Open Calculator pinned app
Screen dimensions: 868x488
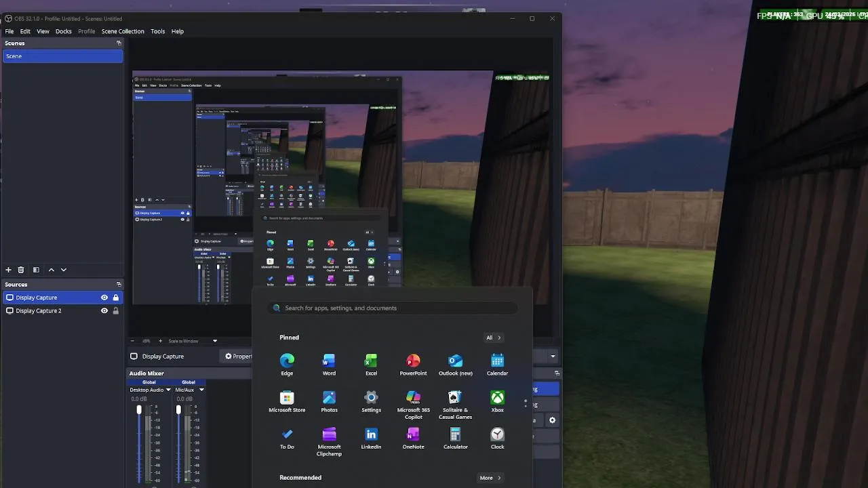click(x=455, y=438)
